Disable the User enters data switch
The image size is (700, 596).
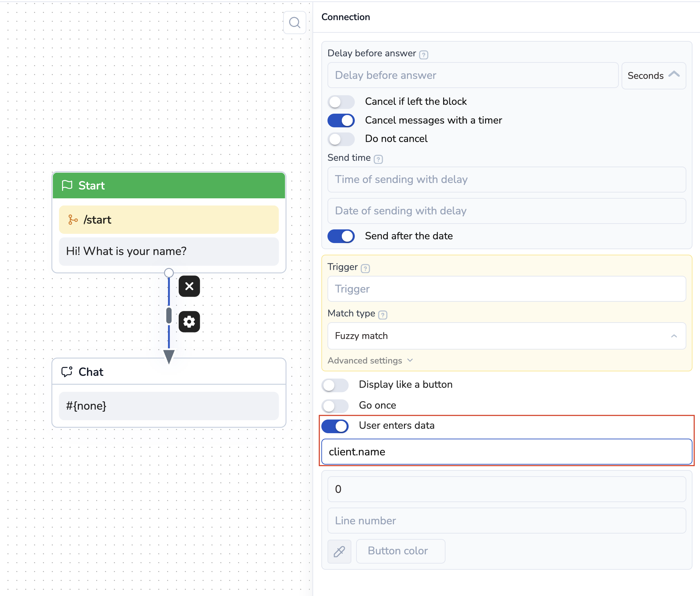pyautogui.click(x=335, y=426)
